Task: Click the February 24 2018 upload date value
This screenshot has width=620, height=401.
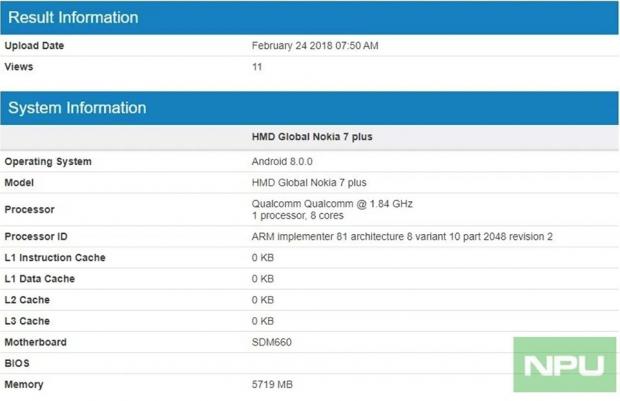Action: coord(315,46)
